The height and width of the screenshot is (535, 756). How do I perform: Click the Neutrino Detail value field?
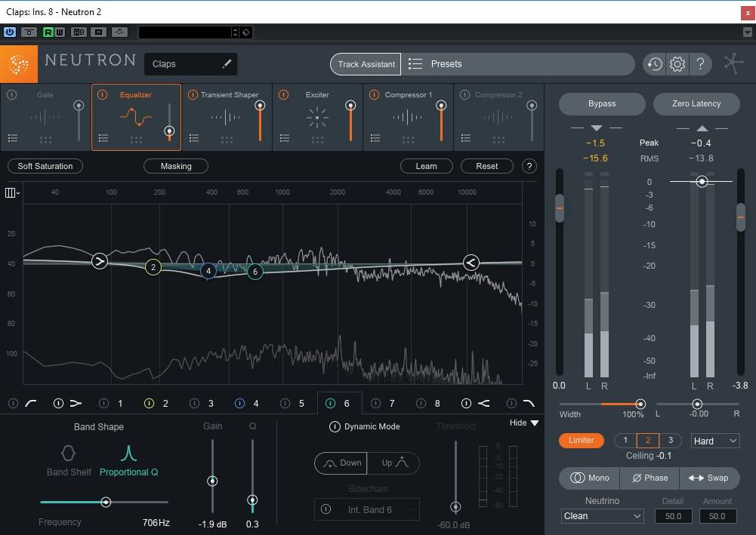pyautogui.click(x=672, y=516)
